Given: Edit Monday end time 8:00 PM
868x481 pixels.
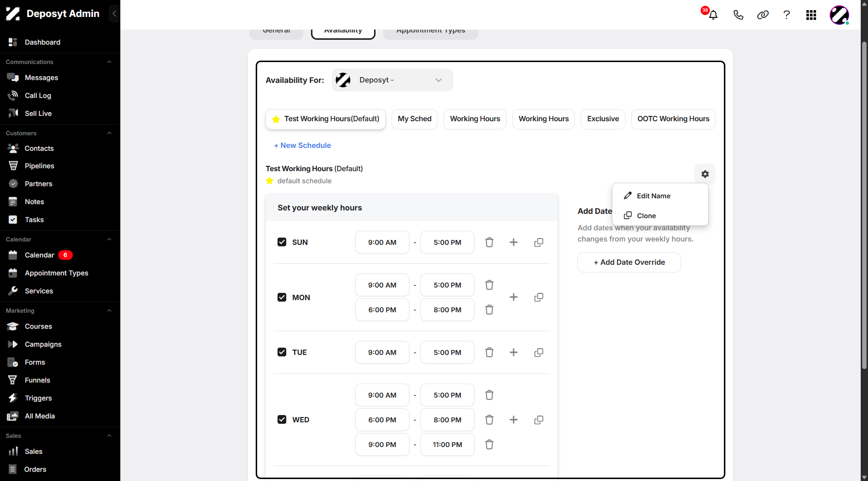Looking at the screenshot, I should point(447,310).
